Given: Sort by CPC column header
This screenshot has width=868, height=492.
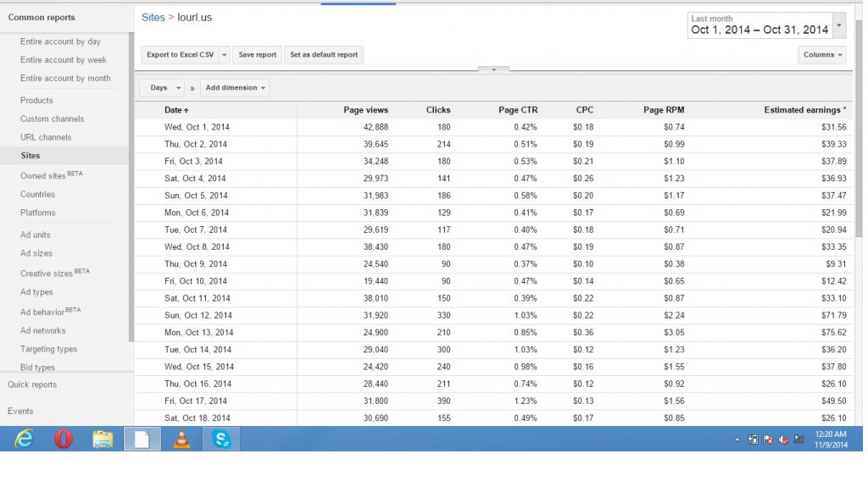Looking at the screenshot, I should (x=585, y=110).
